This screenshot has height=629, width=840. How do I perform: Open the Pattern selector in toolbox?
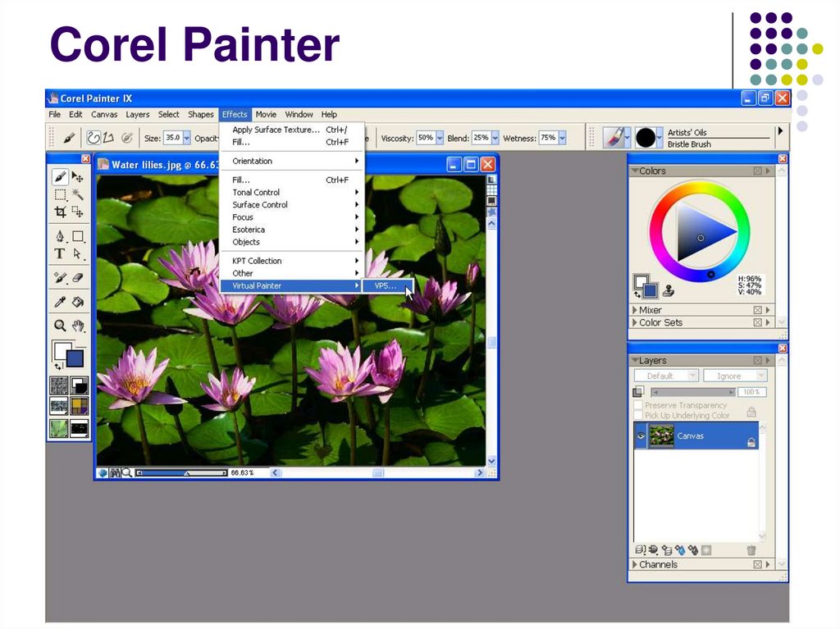(59, 406)
